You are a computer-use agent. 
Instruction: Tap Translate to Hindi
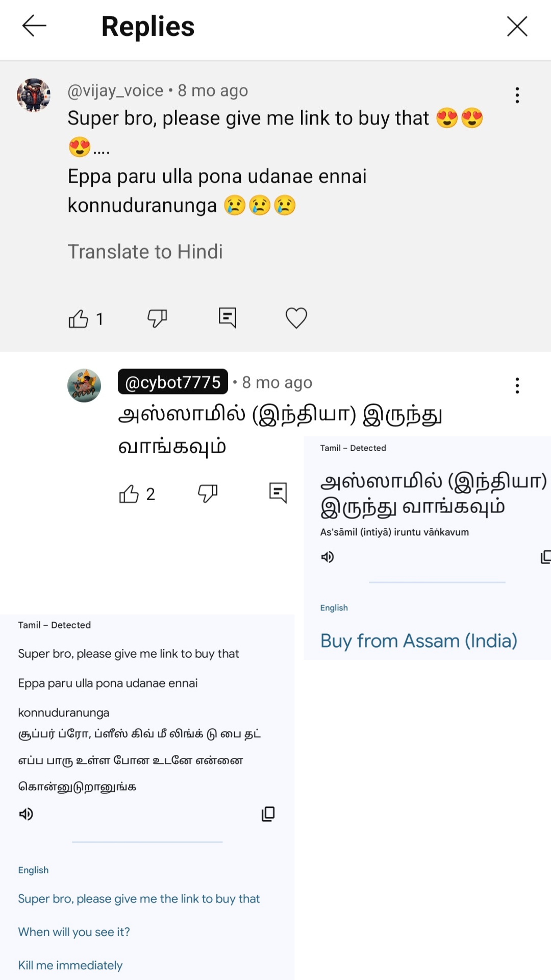[x=145, y=252]
